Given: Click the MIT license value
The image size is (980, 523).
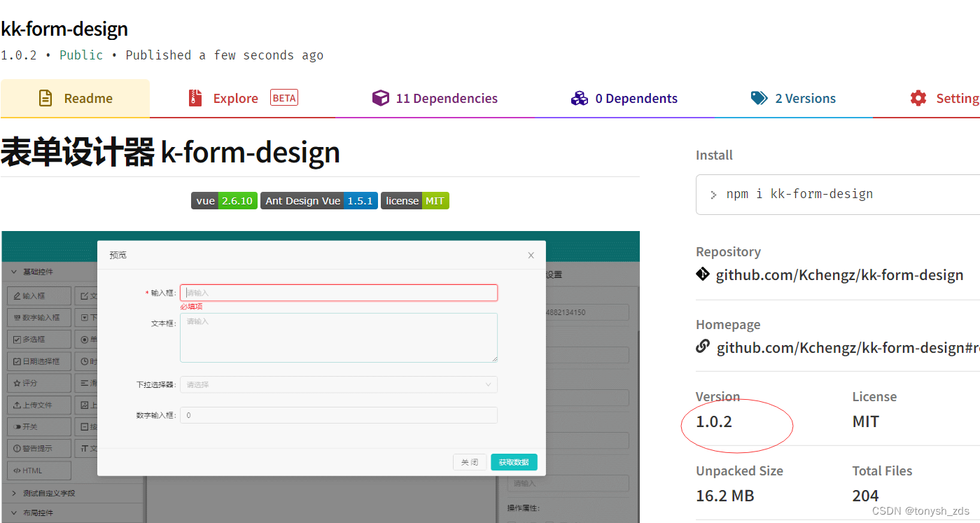Looking at the screenshot, I should coord(865,421).
